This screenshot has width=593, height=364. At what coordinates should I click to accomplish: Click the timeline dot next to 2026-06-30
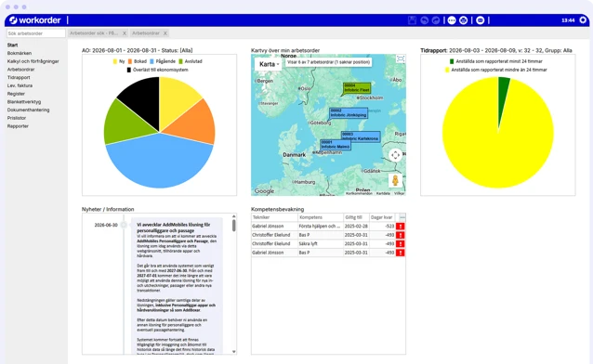[x=124, y=225]
